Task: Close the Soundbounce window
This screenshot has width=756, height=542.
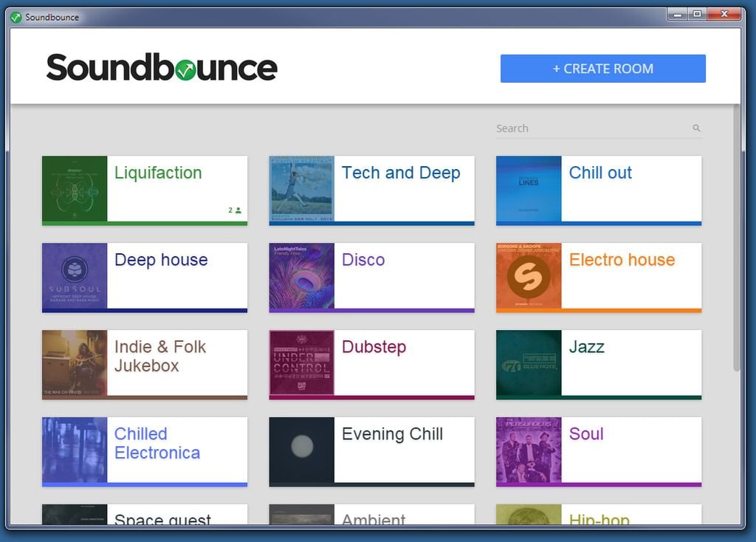Action: 724,15
